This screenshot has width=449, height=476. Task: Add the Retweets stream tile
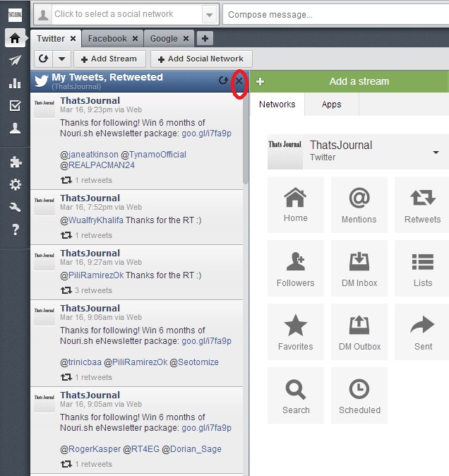(422, 205)
